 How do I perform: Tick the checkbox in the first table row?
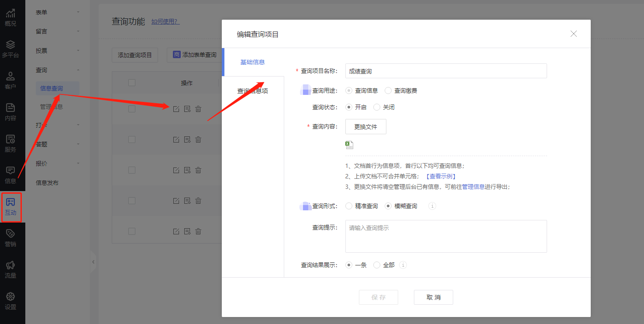[x=132, y=109]
